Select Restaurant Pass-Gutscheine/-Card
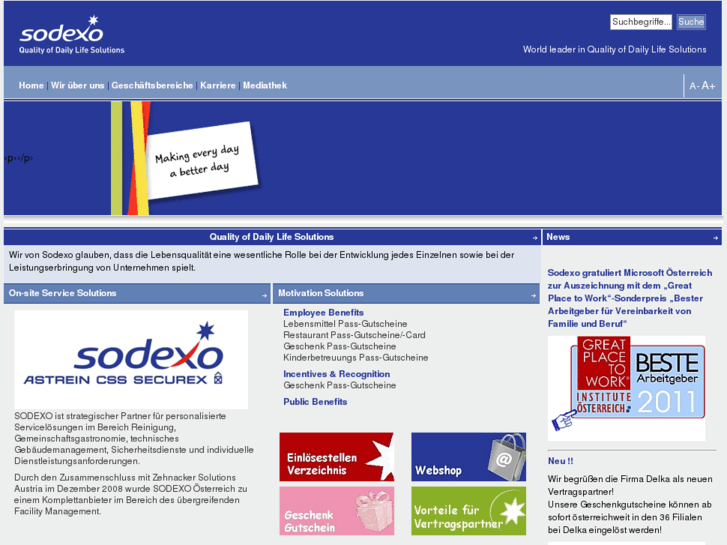This screenshot has height=545, width=727. pos(354,335)
